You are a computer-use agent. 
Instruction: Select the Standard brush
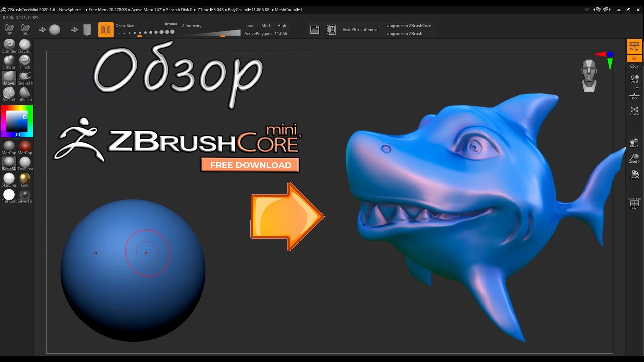pyautogui.click(x=9, y=46)
